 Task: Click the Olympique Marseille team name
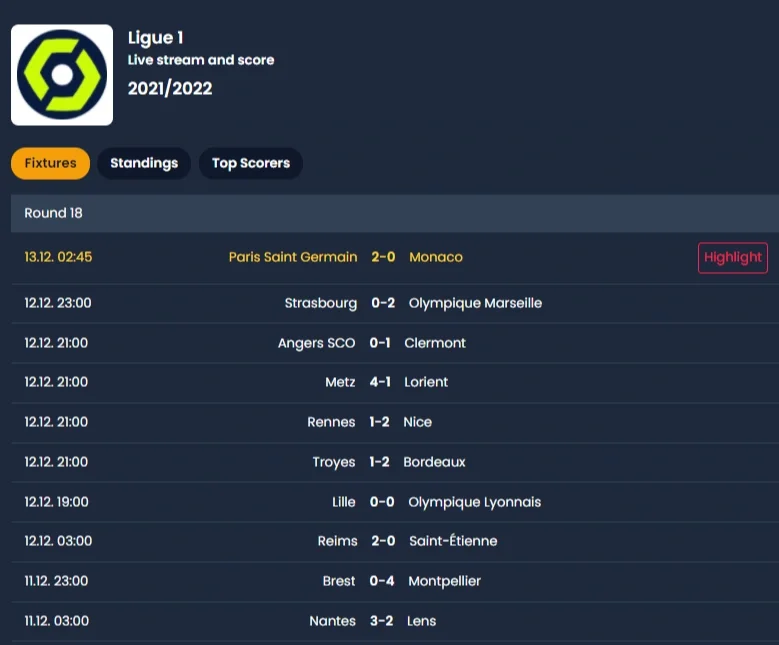click(x=475, y=303)
